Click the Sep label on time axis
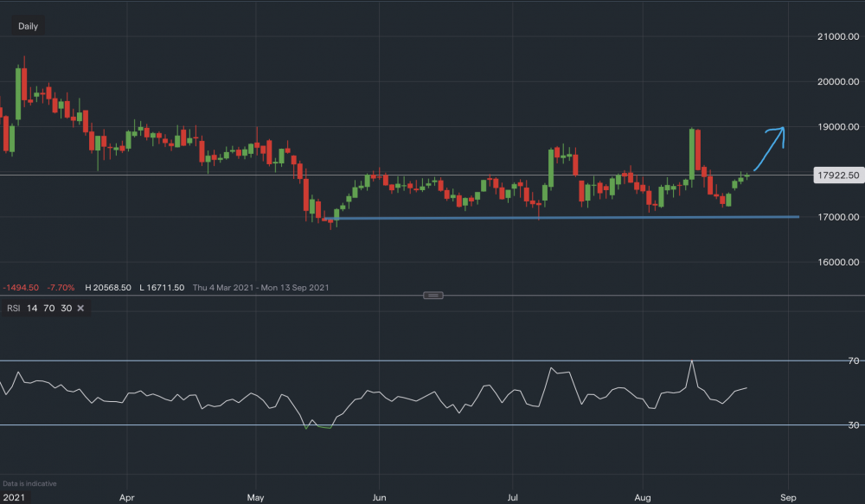865x504 pixels. pyautogui.click(x=787, y=498)
